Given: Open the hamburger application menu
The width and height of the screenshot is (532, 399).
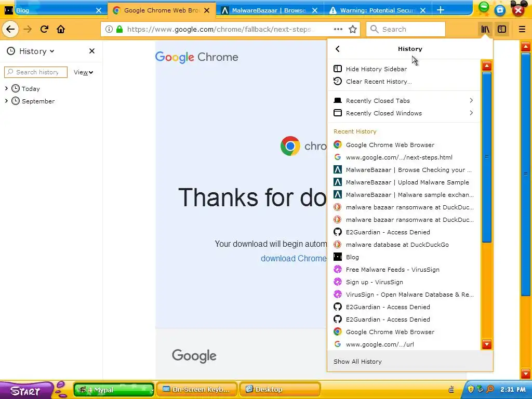Looking at the screenshot, I should point(522,29).
